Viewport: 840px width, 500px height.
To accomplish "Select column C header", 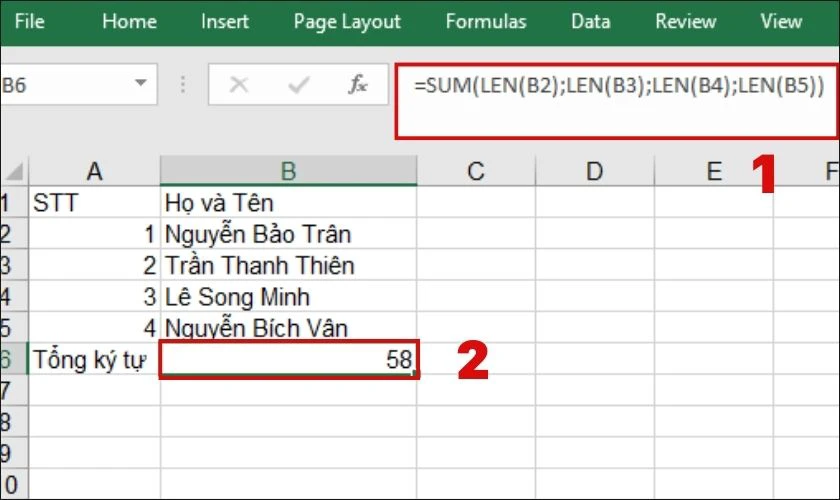I will [476, 171].
